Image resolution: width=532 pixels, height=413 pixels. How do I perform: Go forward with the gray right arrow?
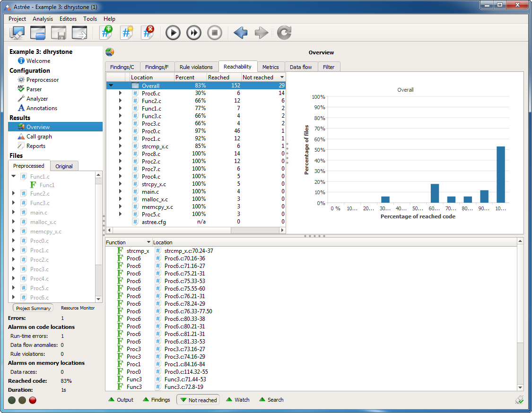tap(261, 33)
